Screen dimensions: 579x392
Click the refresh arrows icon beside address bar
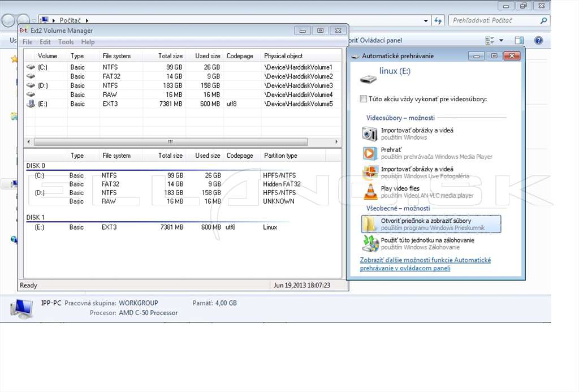(438, 21)
